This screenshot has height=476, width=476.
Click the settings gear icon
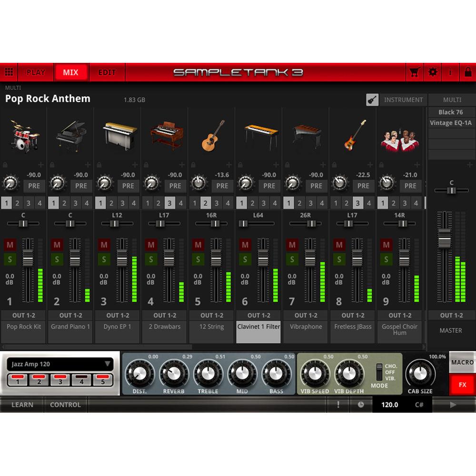(x=432, y=72)
